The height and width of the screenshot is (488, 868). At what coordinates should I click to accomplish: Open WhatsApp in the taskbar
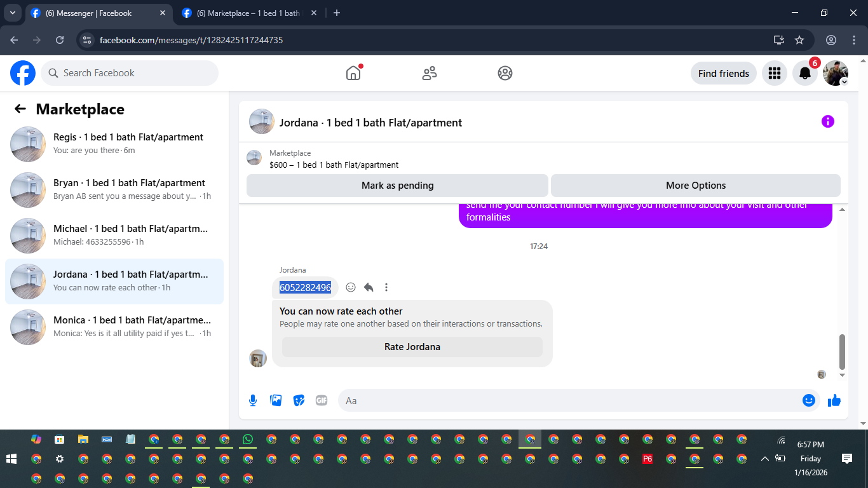[x=248, y=439]
